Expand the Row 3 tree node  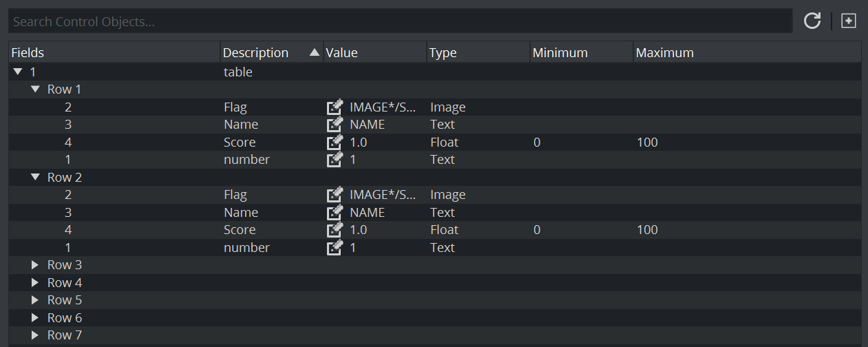coord(35,265)
